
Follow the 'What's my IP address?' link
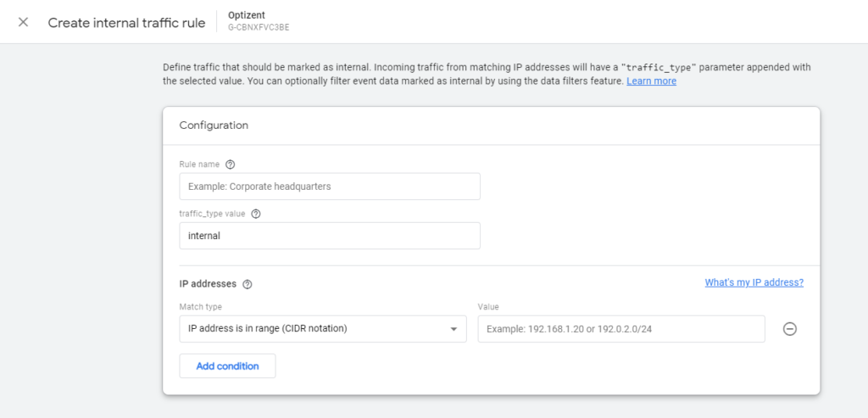tap(754, 282)
